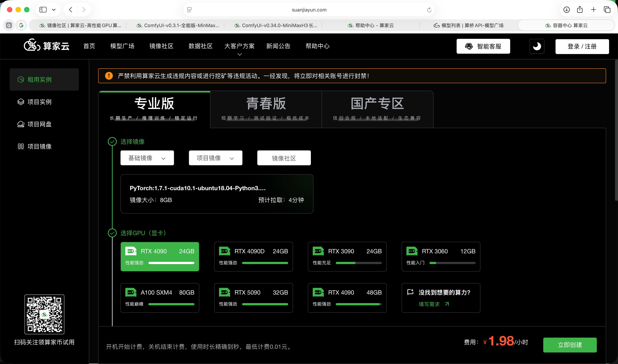
Task: Select 项目镜像 in sidebar
Action: point(44,146)
